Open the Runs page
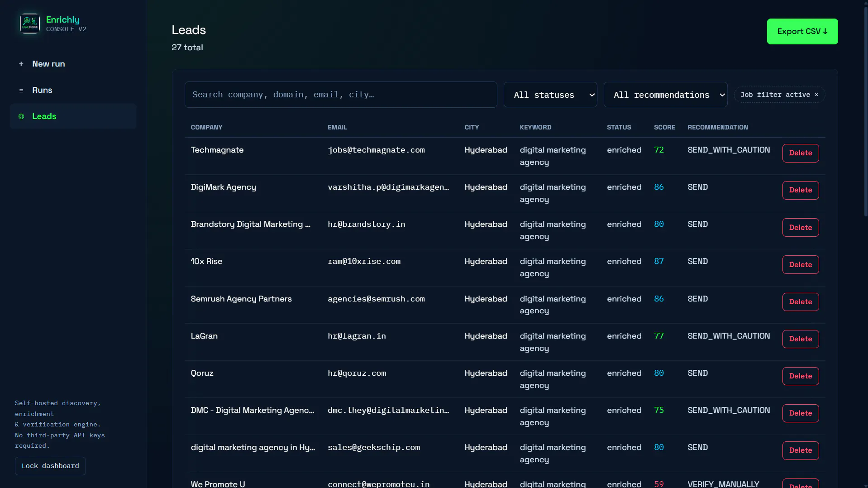Screen dimensions: 868x488 tap(73, 90)
